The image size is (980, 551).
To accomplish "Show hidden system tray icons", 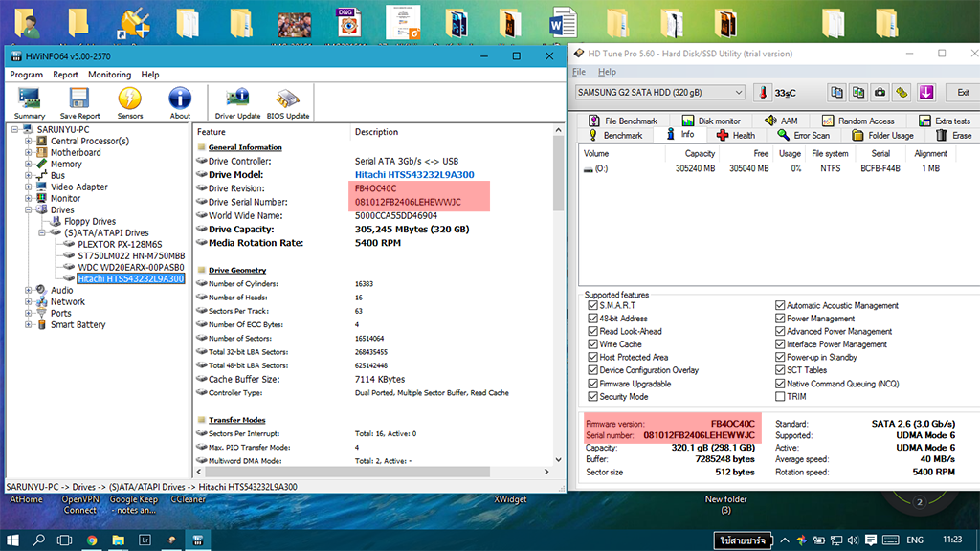I will tap(785, 540).
